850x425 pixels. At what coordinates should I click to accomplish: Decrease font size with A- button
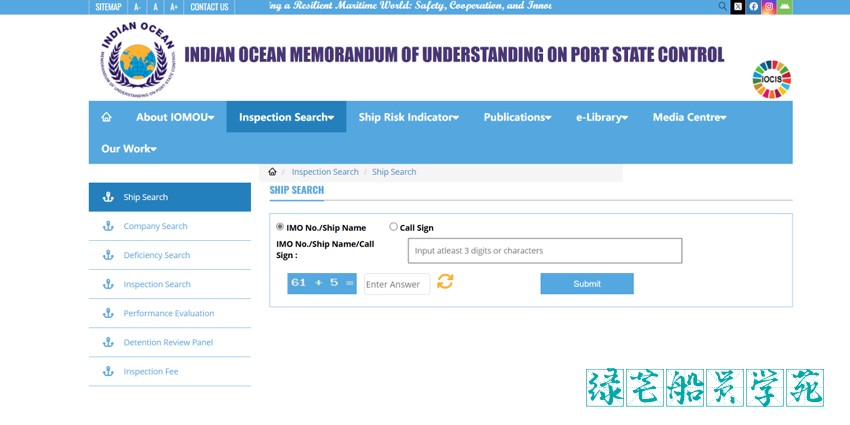(x=137, y=7)
